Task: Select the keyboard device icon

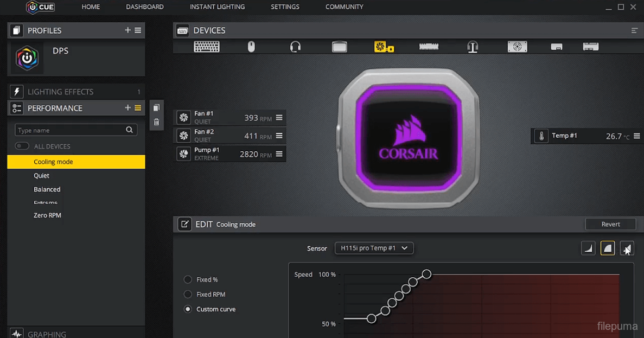Action: (x=207, y=47)
